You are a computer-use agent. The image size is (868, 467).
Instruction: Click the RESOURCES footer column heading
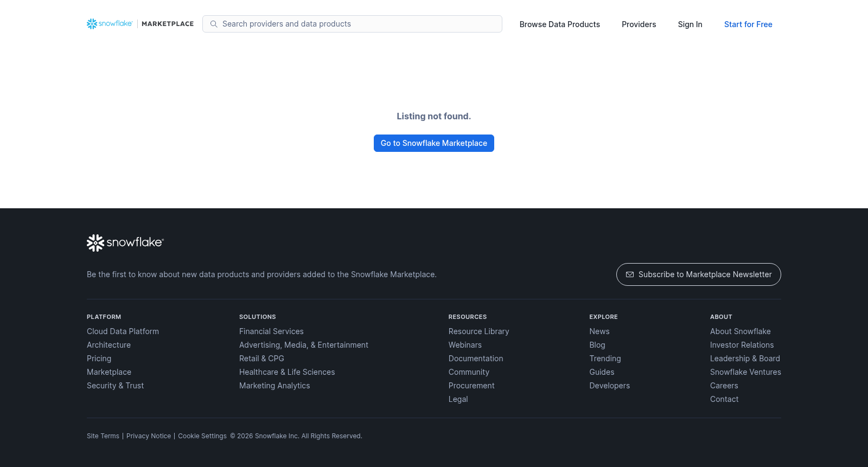coord(468,317)
